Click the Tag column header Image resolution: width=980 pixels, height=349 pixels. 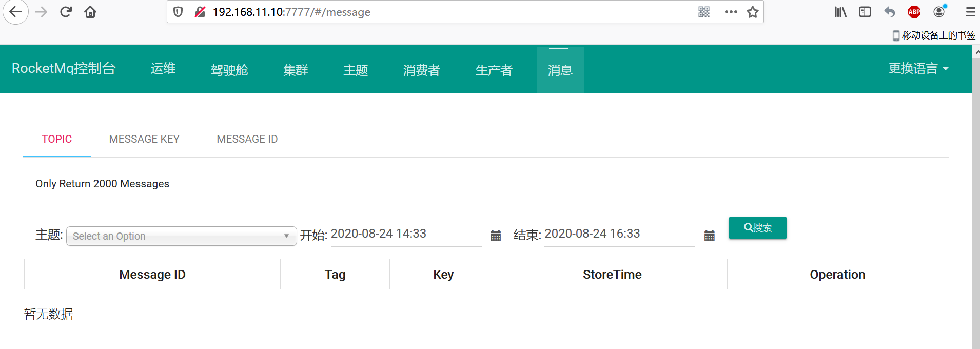coord(335,275)
